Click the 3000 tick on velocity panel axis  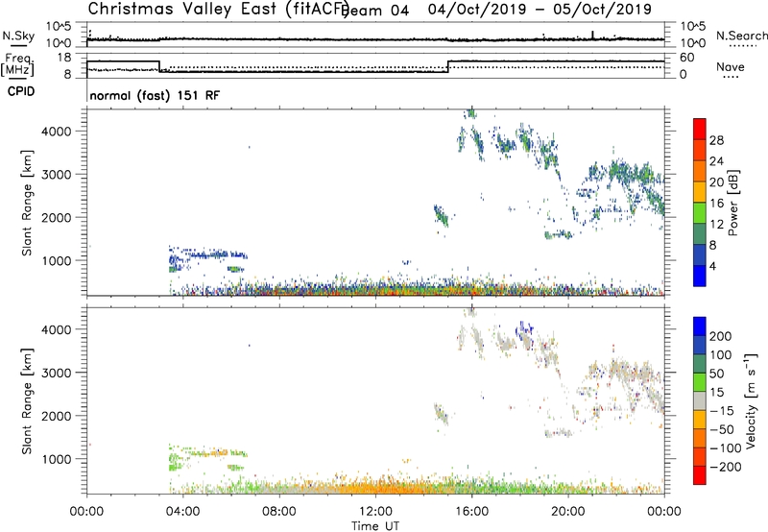click(x=56, y=373)
